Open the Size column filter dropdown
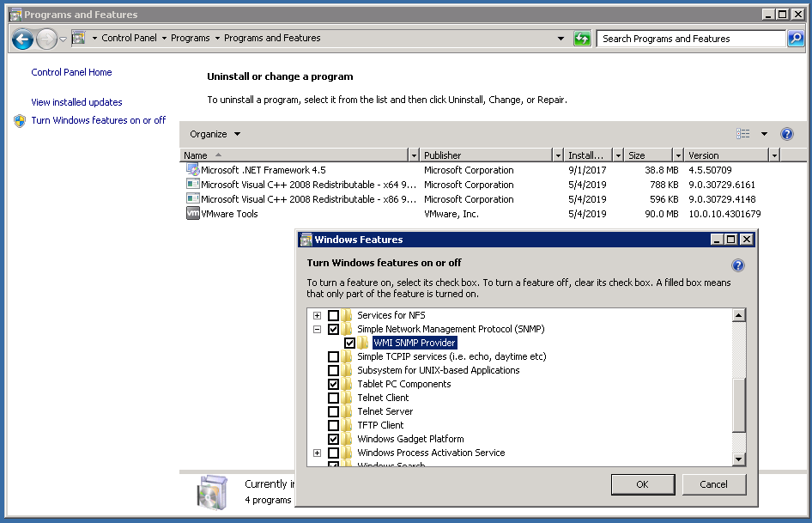This screenshot has width=812, height=523. tap(678, 155)
